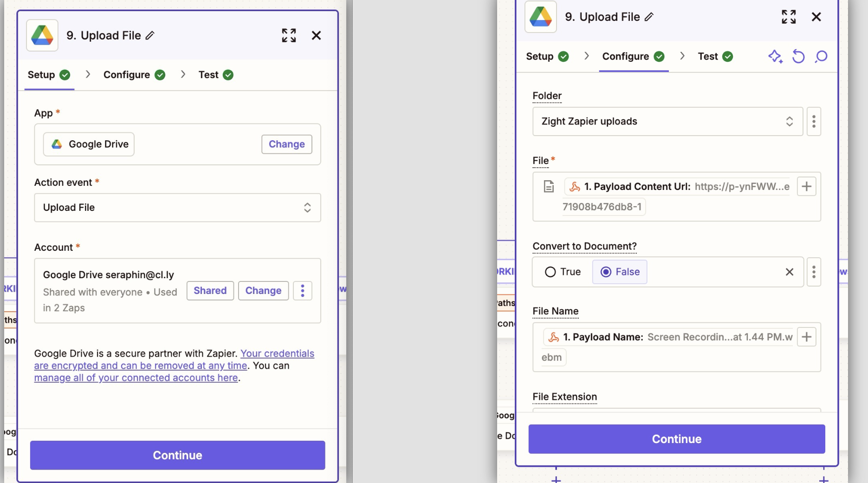868x483 pixels.
Task: Rename step via pencil icon in left panel
Action: 150,35
